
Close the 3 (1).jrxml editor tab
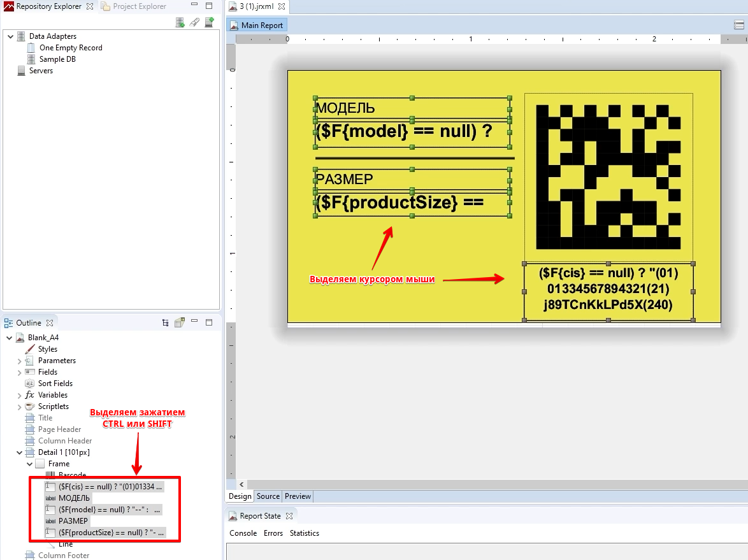(x=282, y=6)
